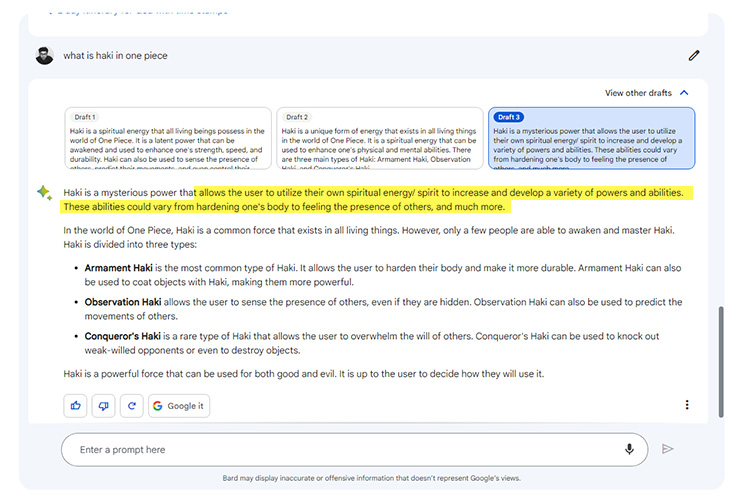The width and height of the screenshot is (750, 500).
Task: Click the bold Armament Haki text
Action: pos(119,268)
